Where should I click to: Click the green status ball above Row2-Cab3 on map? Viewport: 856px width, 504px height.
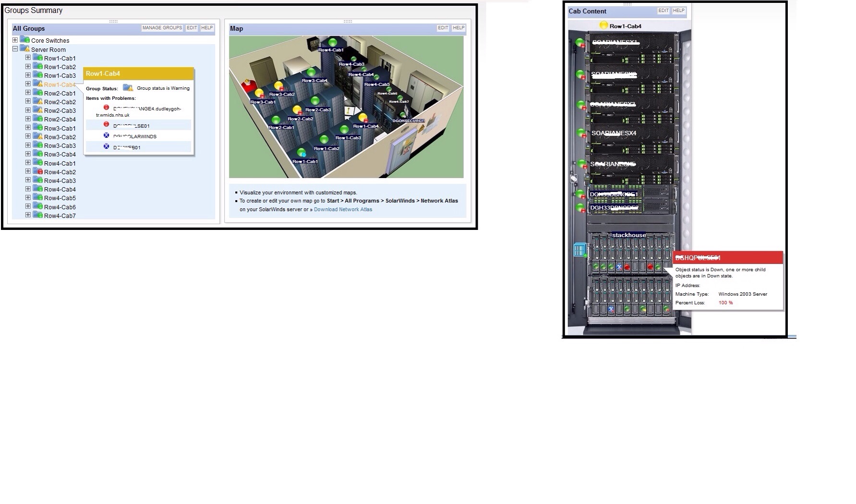pos(315,101)
